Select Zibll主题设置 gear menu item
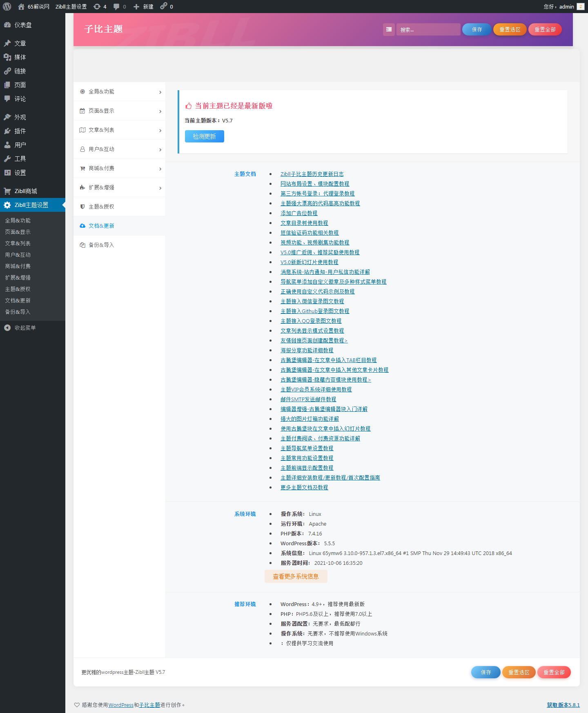Viewport: 588px width, 713px height. click(33, 205)
